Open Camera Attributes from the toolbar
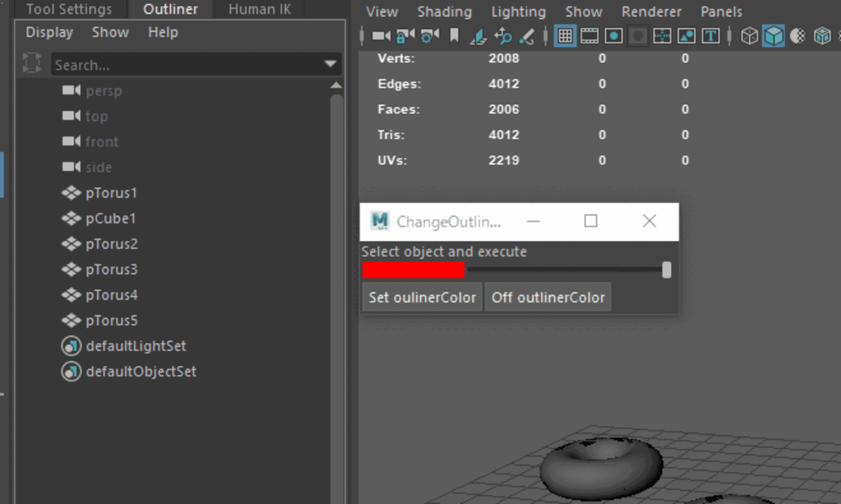 [430, 36]
